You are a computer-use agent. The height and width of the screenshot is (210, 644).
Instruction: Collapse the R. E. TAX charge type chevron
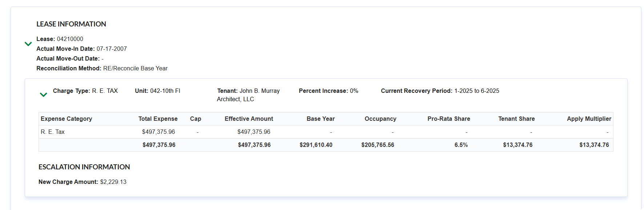(x=43, y=95)
